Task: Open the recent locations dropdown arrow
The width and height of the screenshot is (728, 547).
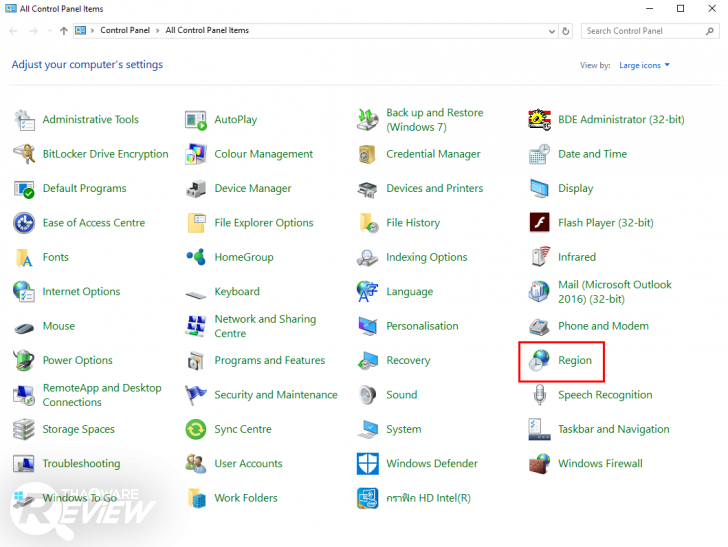Action: tap(50, 31)
